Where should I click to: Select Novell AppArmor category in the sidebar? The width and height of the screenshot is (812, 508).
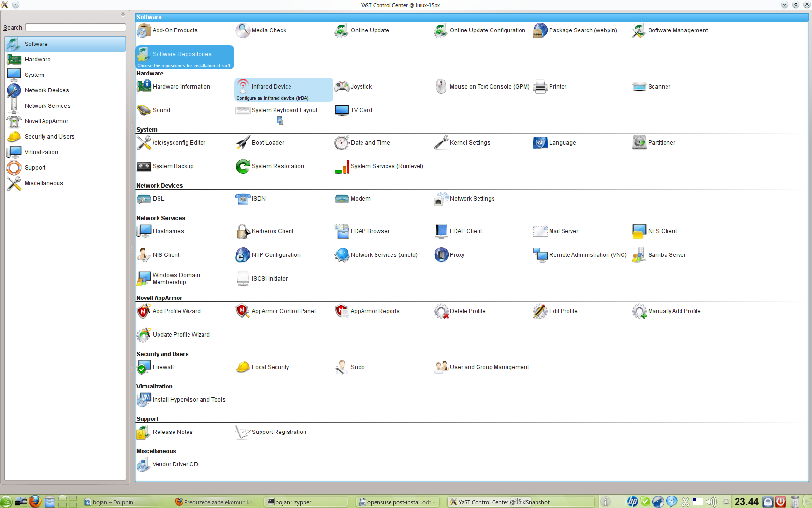tap(65, 121)
